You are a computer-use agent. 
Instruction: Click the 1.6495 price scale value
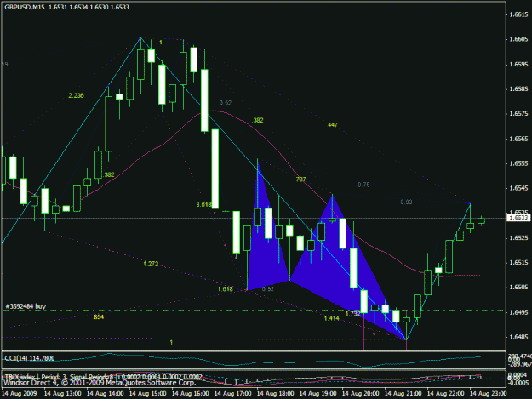pyautogui.click(x=518, y=312)
